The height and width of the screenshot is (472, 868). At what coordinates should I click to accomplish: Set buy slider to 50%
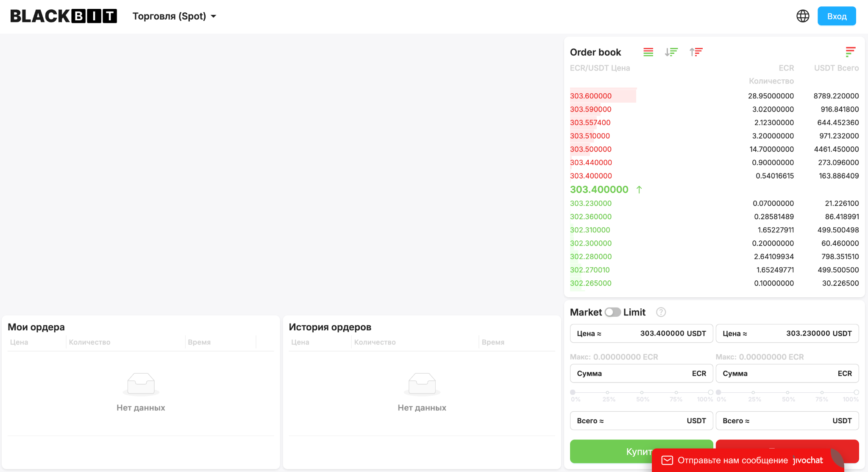point(642,392)
